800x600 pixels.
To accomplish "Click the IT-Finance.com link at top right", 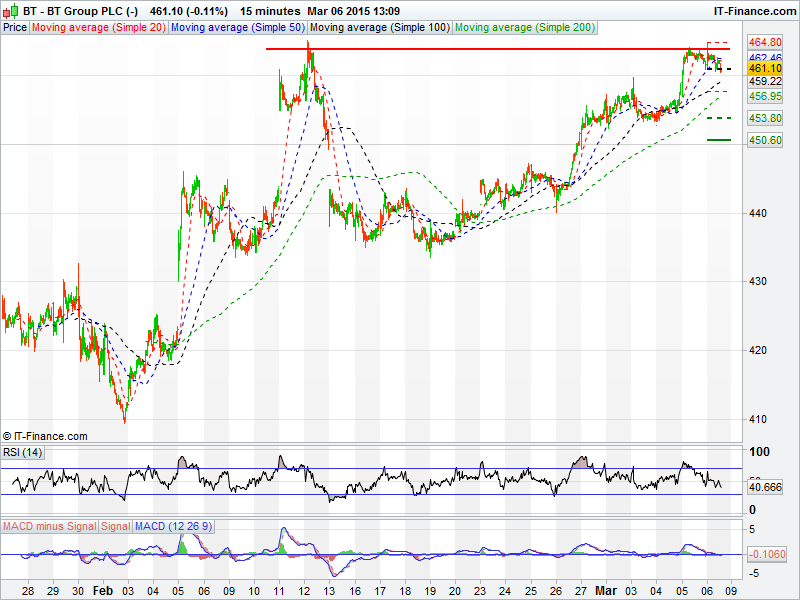I will click(x=755, y=10).
